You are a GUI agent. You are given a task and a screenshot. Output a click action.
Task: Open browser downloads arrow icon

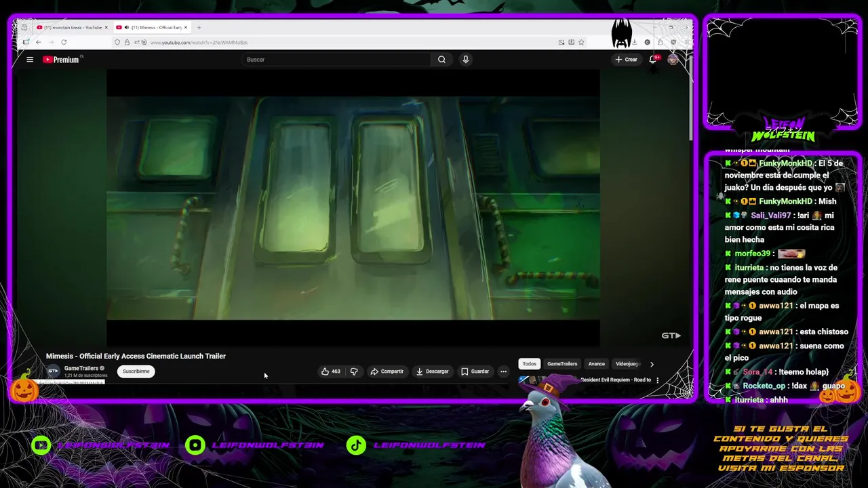pos(634,42)
